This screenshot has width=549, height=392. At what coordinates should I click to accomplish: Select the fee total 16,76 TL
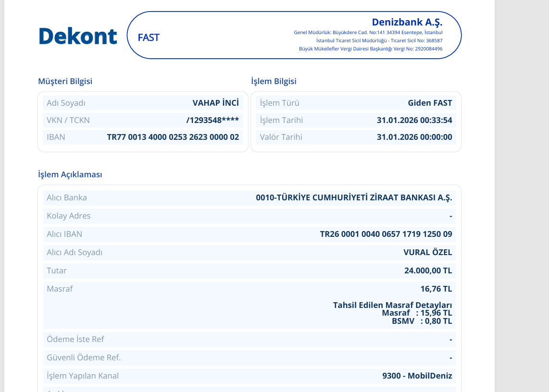pos(436,289)
